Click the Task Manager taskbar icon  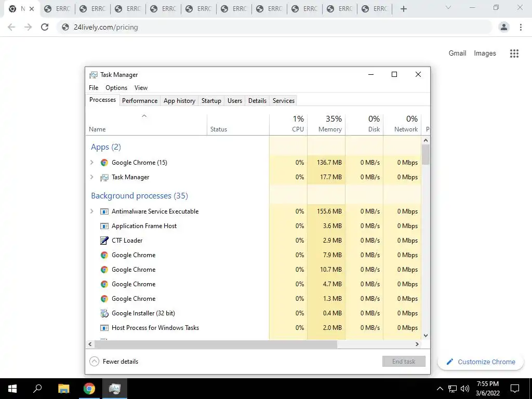click(115, 389)
